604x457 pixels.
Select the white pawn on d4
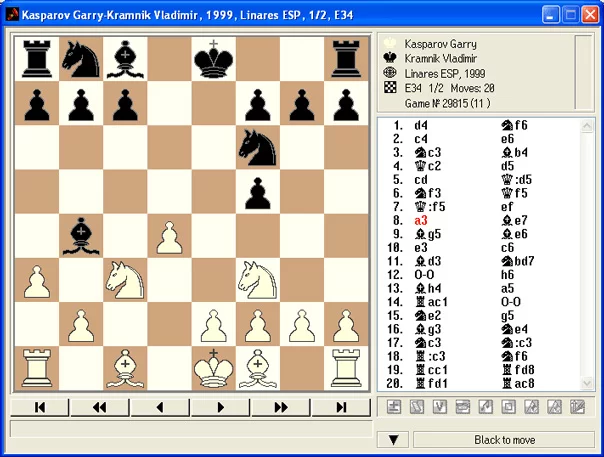(x=169, y=236)
